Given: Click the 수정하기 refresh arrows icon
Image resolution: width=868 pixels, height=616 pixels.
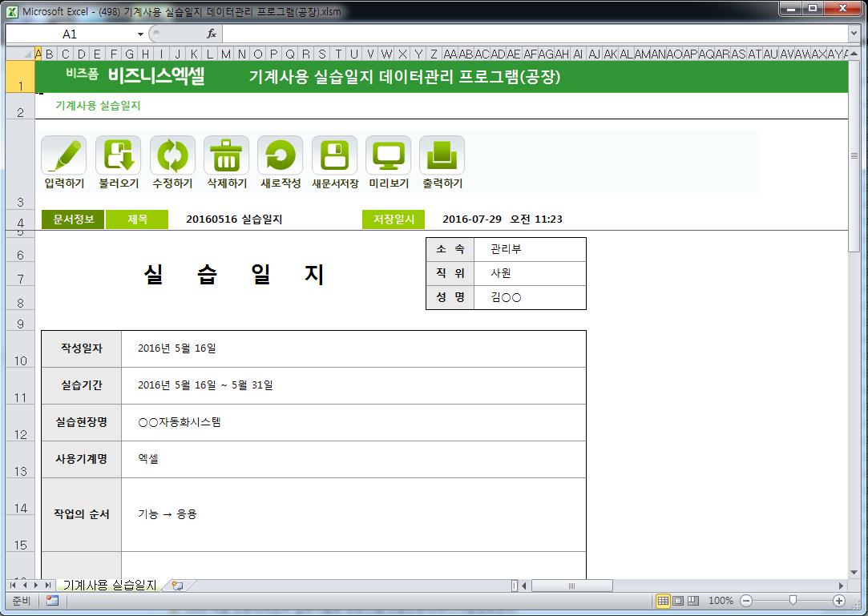Looking at the screenshot, I should [x=172, y=155].
